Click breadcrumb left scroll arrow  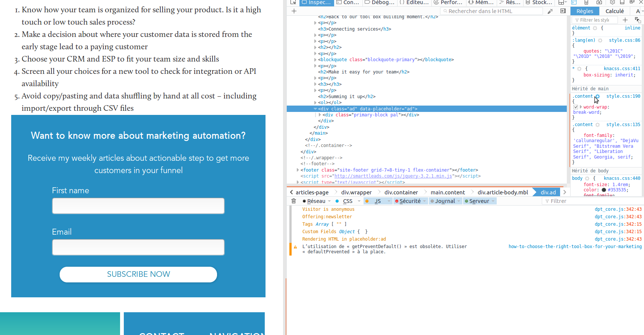(x=292, y=192)
